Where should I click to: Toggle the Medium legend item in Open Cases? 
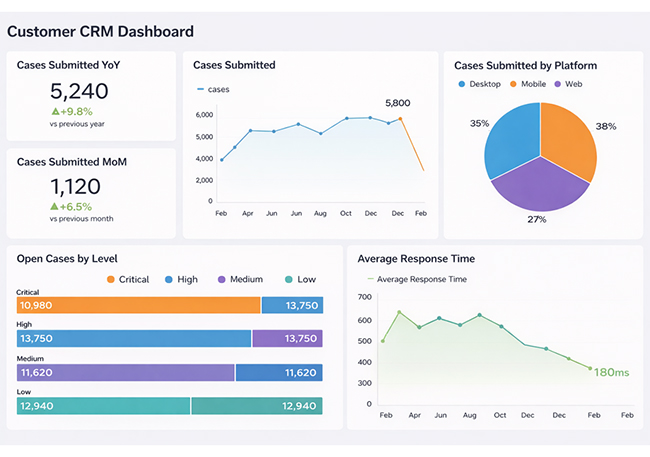coord(240,280)
